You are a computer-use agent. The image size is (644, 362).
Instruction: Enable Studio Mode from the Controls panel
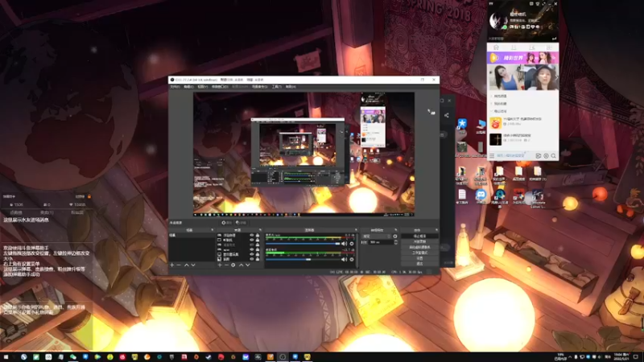(419, 253)
